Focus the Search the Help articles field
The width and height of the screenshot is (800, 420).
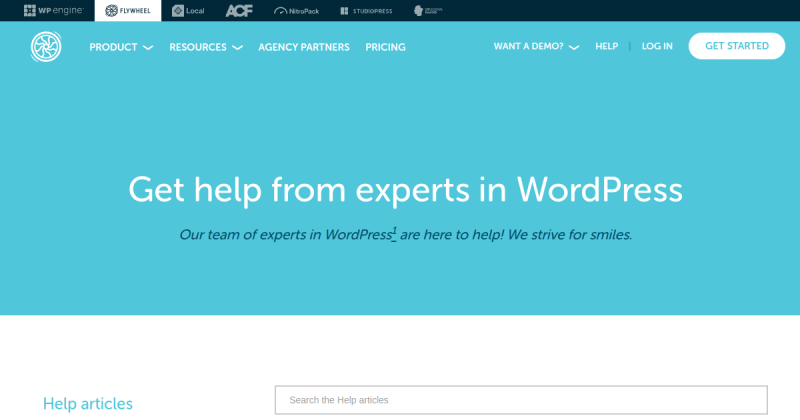point(521,400)
